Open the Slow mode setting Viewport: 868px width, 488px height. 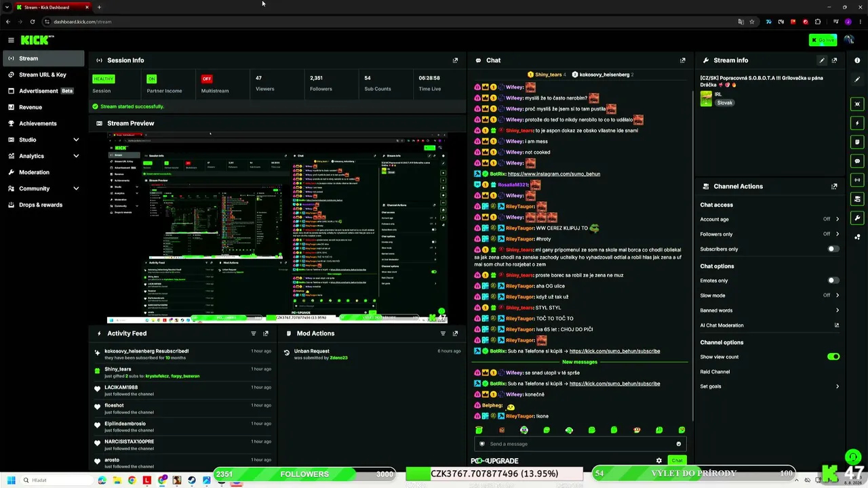coord(770,296)
